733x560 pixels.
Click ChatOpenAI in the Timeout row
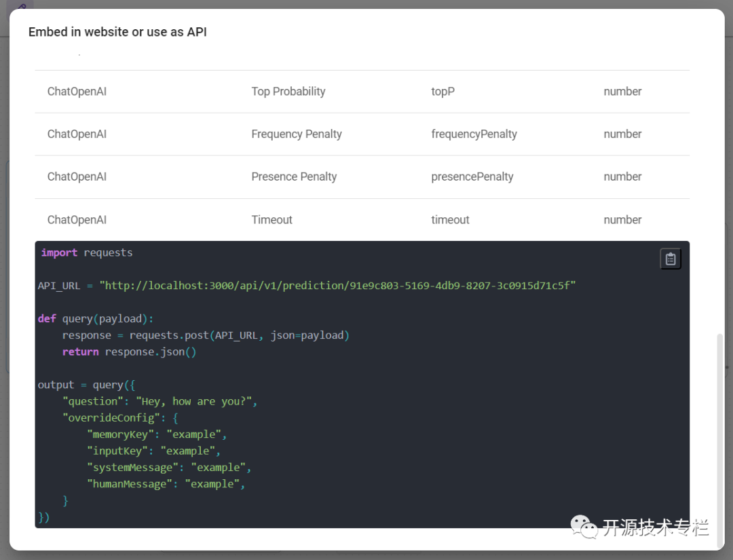click(77, 220)
